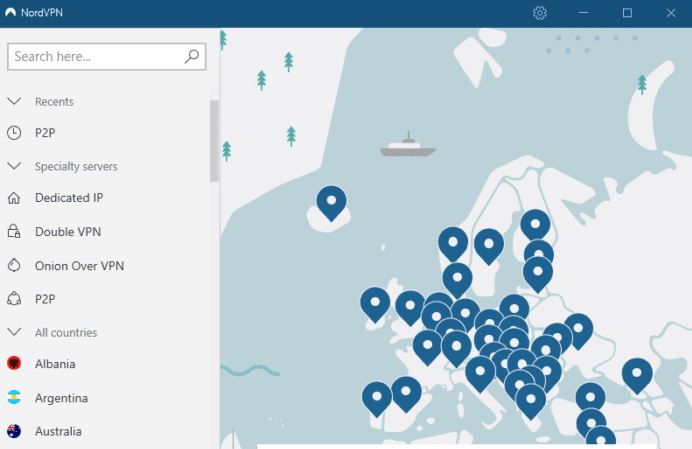Collapse the All countries chevron

tap(14, 332)
